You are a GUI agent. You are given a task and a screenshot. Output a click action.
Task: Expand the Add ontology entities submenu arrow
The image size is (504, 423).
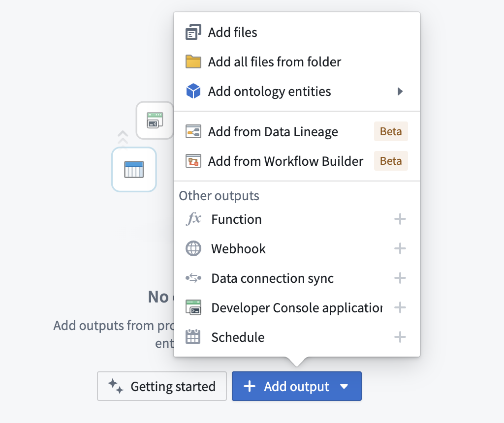[400, 91]
